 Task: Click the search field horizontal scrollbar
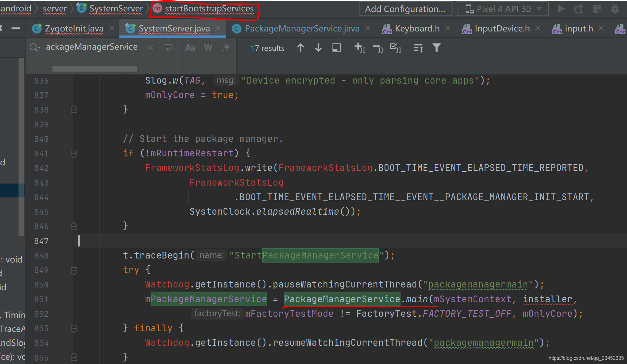94,68
